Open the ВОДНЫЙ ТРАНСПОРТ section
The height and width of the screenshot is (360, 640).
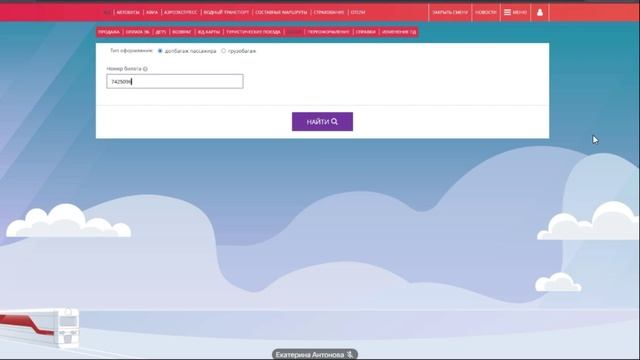pyautogui.click(x=226, y=13)
